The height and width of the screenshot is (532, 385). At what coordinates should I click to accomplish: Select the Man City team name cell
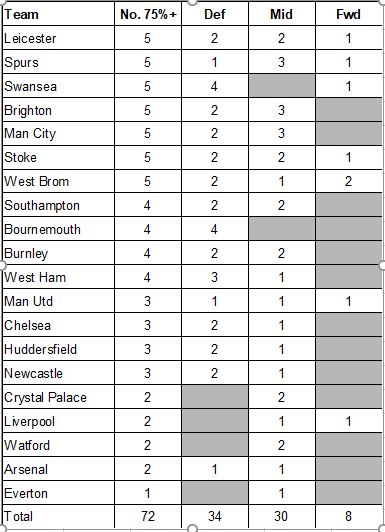58,134
